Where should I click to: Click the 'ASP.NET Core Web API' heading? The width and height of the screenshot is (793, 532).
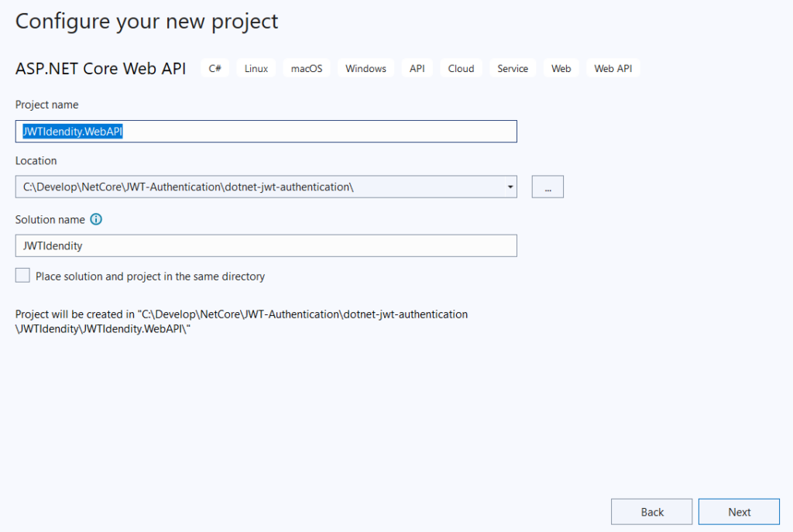coord(101,68)
